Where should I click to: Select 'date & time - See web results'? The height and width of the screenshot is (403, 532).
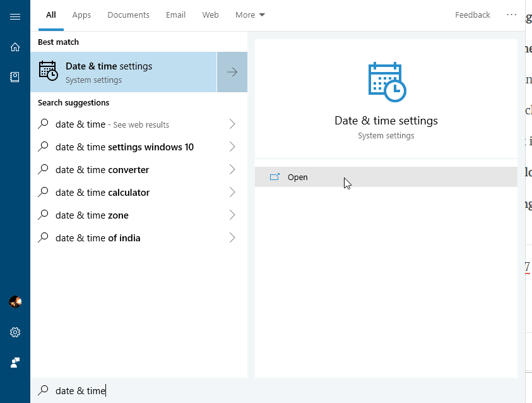(x=139, y=124)
